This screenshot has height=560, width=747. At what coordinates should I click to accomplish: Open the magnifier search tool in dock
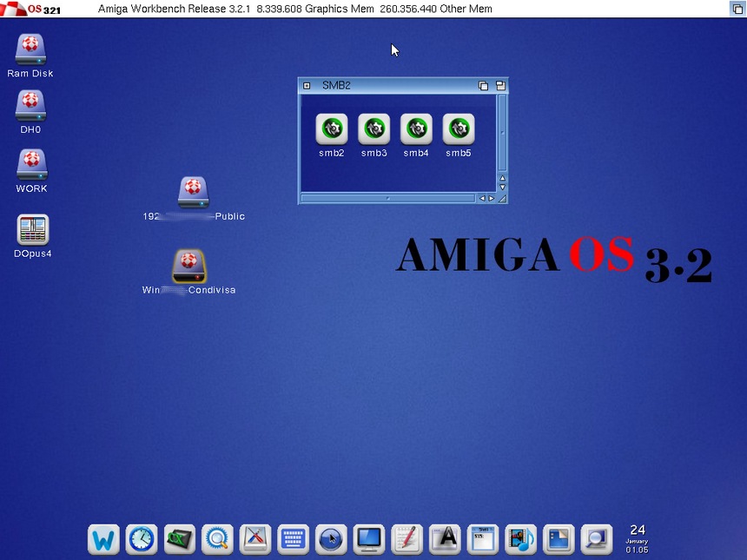[x=217, y=539]
